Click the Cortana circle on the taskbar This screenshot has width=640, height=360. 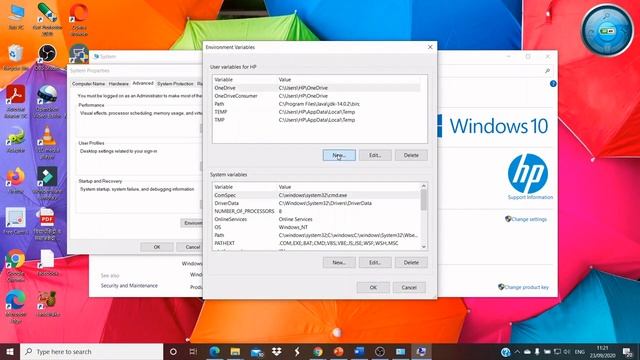coord(173,351)
